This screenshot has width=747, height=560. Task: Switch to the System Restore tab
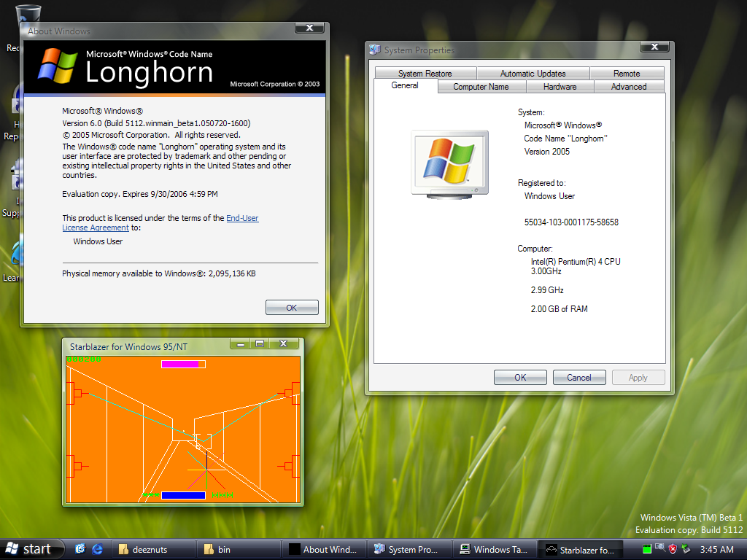pos(425,74)
